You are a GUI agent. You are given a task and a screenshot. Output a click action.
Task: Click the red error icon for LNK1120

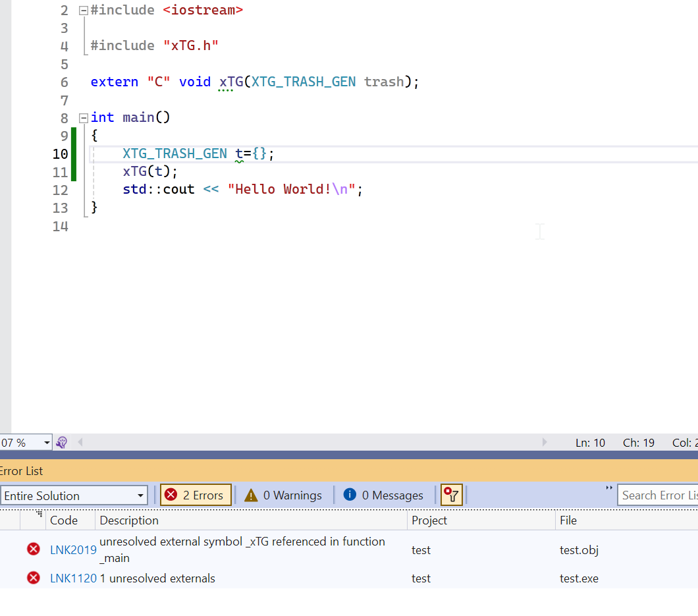click(33, 578)
